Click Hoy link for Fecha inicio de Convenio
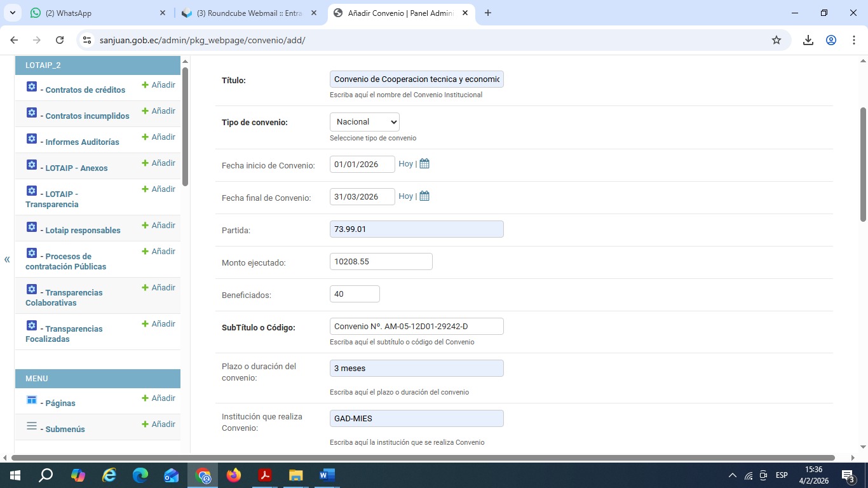 [405, 164]
